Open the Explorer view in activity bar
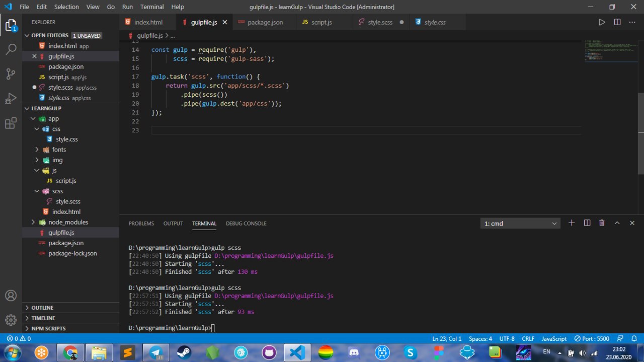 11,25
